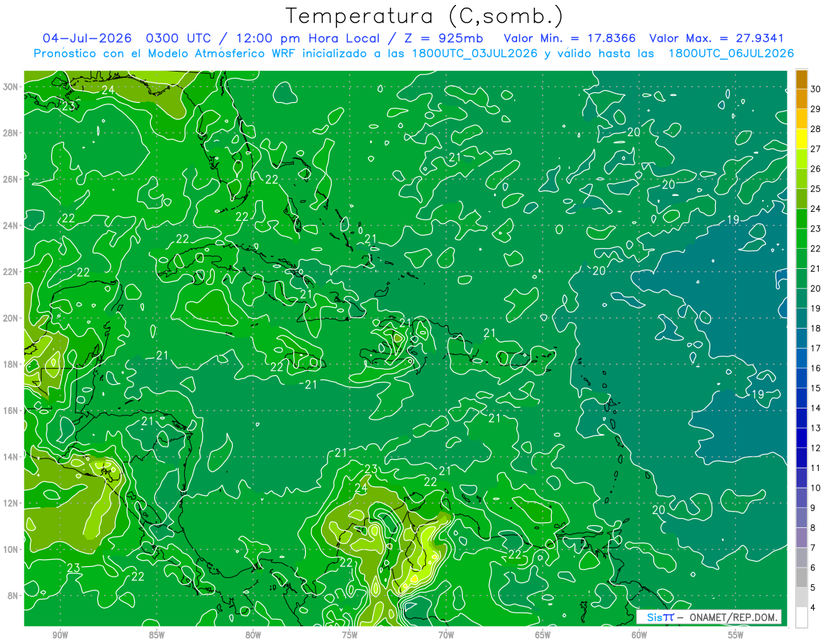Click the valid-until time "1800UTC_06JUL2026"

[x=731, y=53]
